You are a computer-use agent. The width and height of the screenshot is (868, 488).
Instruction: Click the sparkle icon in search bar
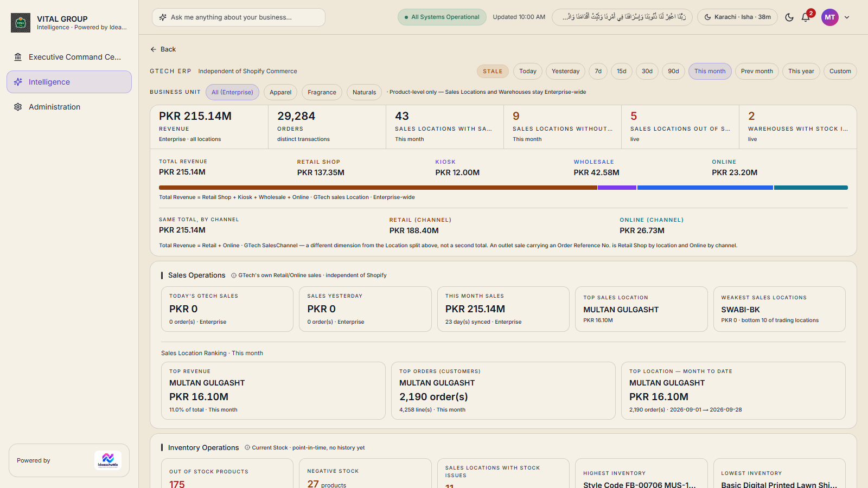point(163,17)
